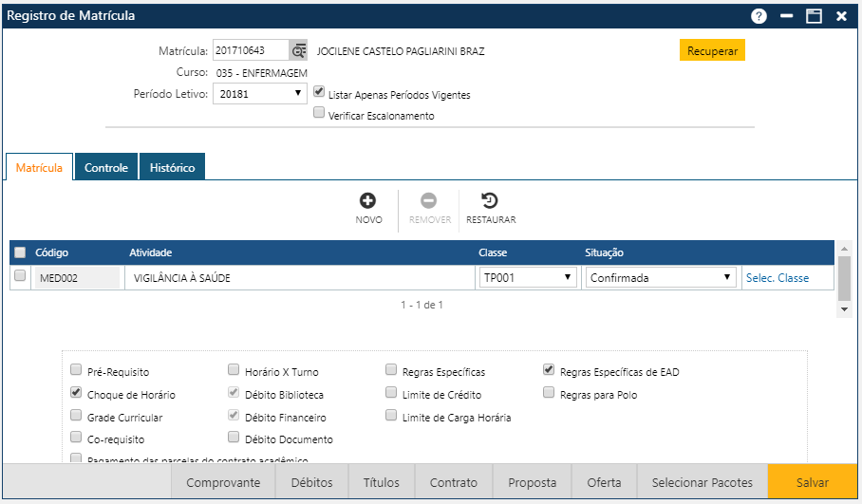
Task: Click the Salvar button
Action: [812, 482]
